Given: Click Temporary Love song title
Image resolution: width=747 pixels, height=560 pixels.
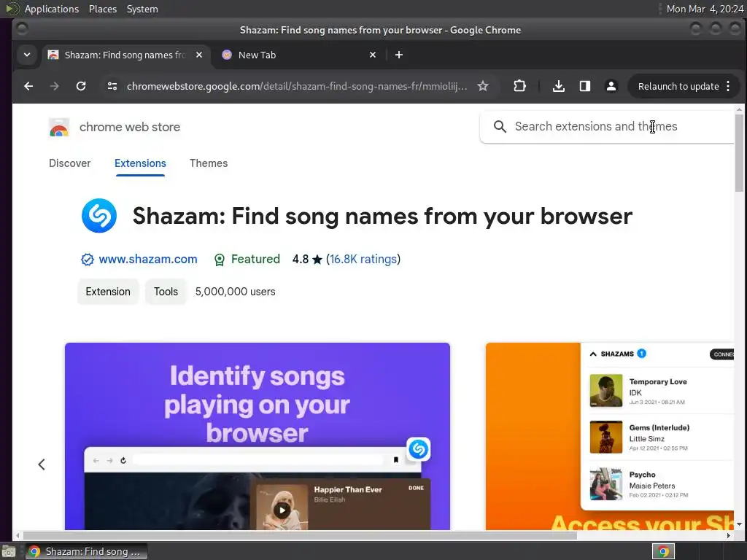Looking at the screenshot, I should pos(658,382).
